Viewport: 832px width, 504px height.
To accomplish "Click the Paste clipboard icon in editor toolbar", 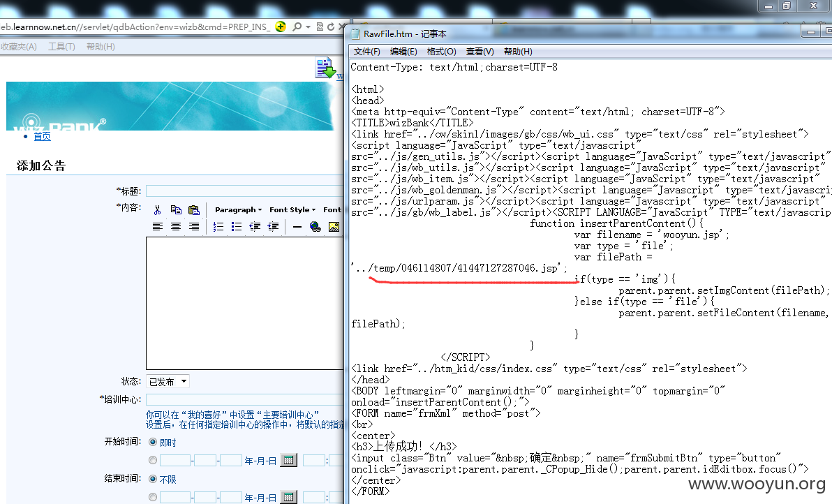I will point(193,209).
